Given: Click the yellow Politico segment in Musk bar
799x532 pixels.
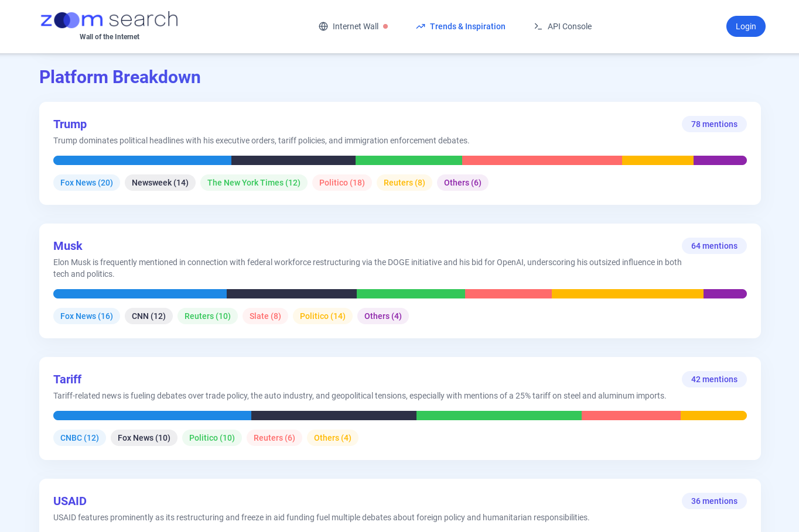Looking at the screenshot, I should pyautogui.click(x=627, y=294).
